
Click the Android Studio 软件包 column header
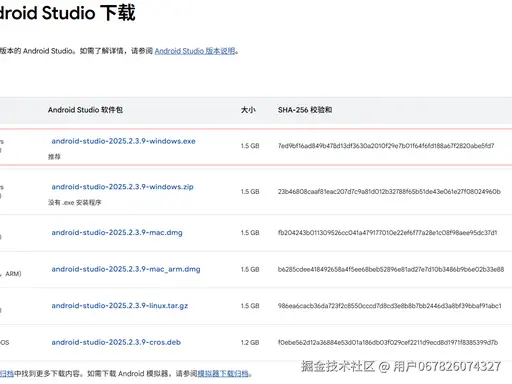pyautogui.click(x=85, y=110)
